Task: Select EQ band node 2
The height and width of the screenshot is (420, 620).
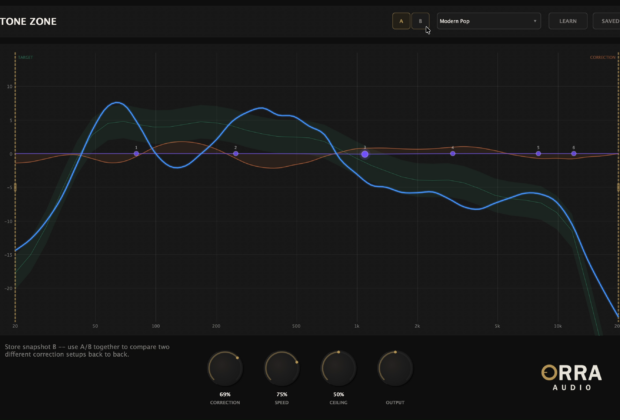Action: (x=236, y=153)
